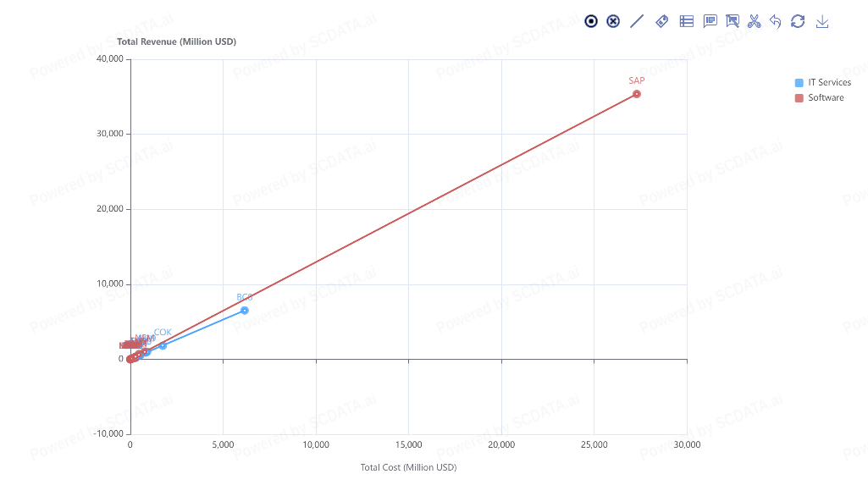Click the crossed-out selection box icon
The height and width of the screenshot is (485, 868).
coord(733,21)
